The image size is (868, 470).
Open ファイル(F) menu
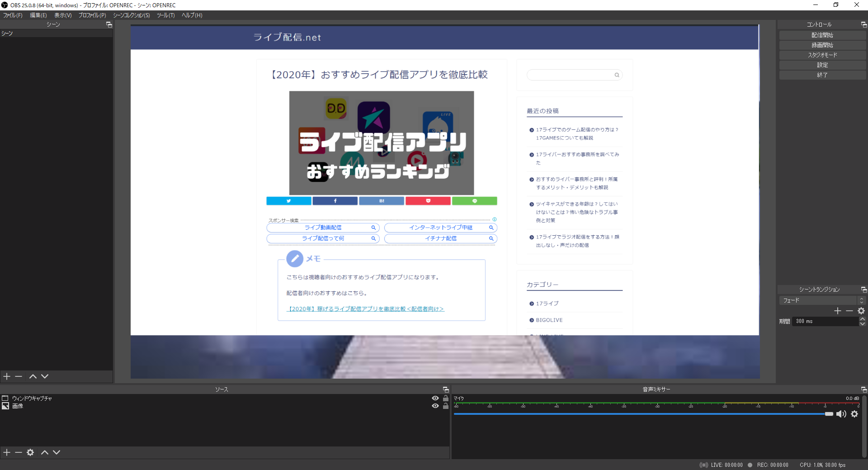point(13,15)
